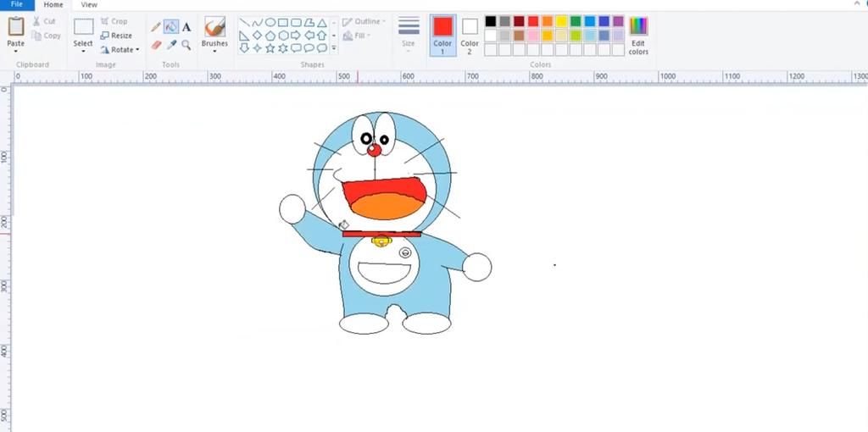
Task: Pick the purple color swatch
Action: [x=618, y=21]
